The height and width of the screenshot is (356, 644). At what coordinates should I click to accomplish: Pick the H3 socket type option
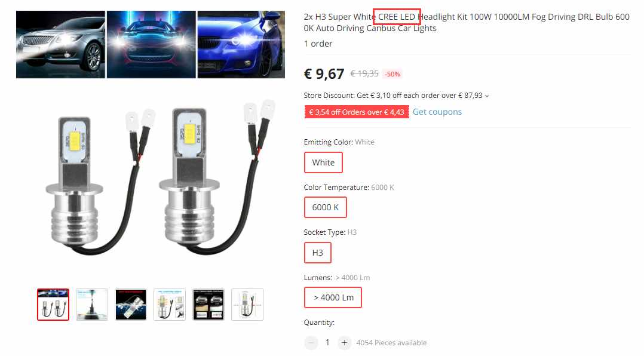click(317, 253)
